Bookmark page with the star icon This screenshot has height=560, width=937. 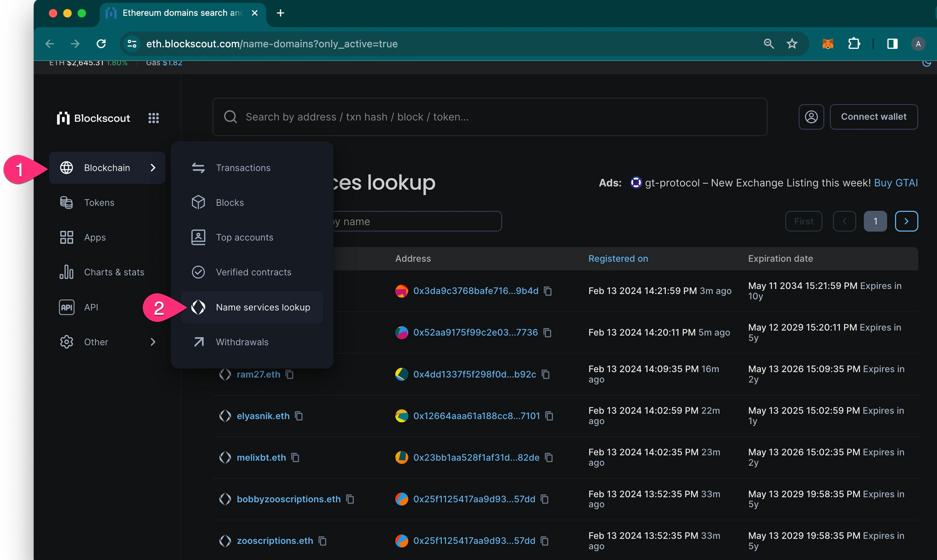[792, 44]
